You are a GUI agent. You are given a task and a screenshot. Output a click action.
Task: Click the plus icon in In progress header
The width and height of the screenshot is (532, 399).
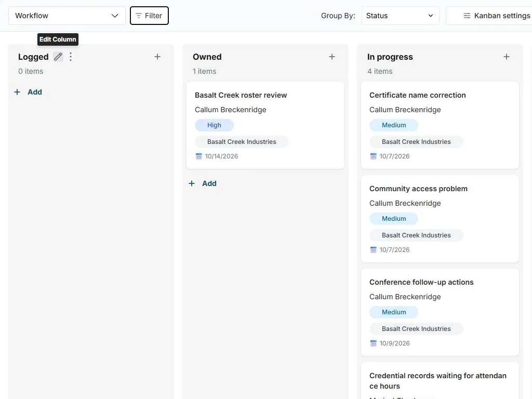[506, 57]
